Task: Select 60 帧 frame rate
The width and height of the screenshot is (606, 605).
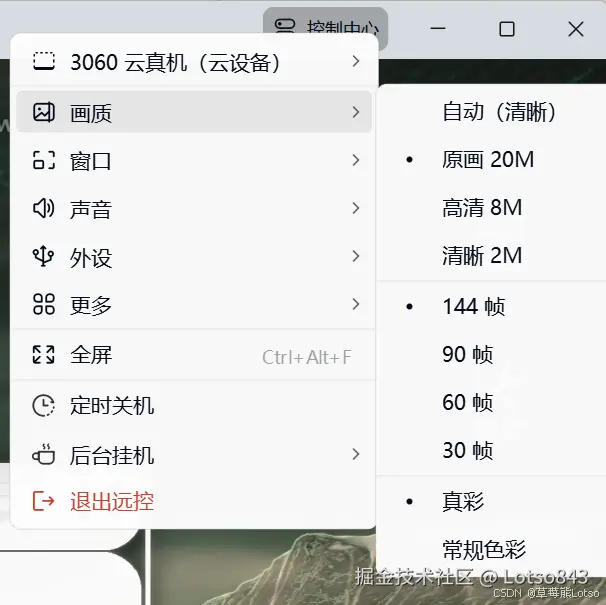Action: (492, 402)
